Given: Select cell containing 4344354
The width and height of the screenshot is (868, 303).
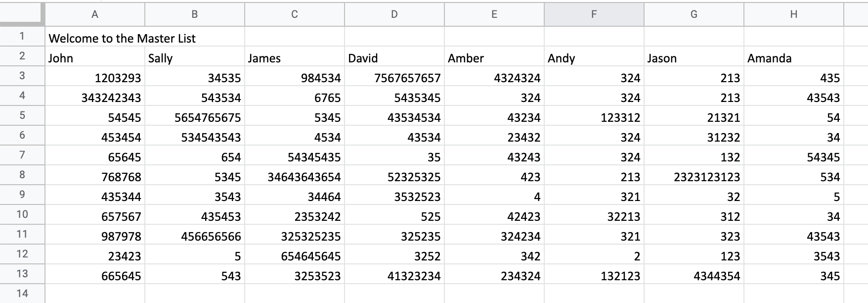Looking at the screenshot, I should [x=694, y=274].
